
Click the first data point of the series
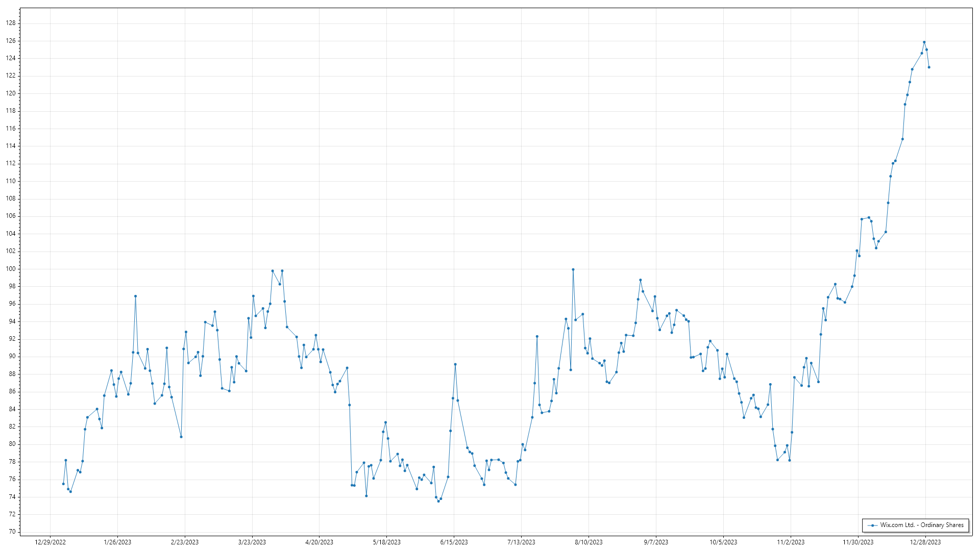(x=63, y=484)
